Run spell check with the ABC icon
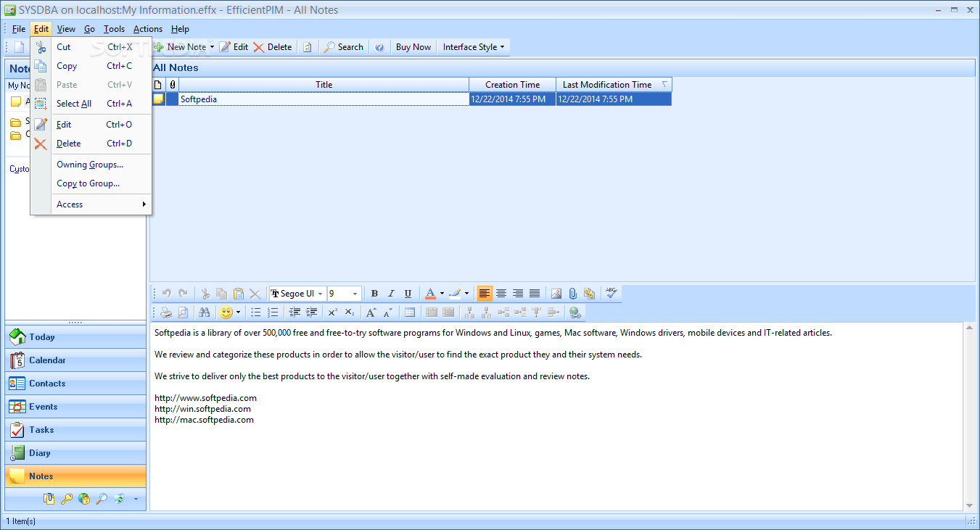 point(612,293)
